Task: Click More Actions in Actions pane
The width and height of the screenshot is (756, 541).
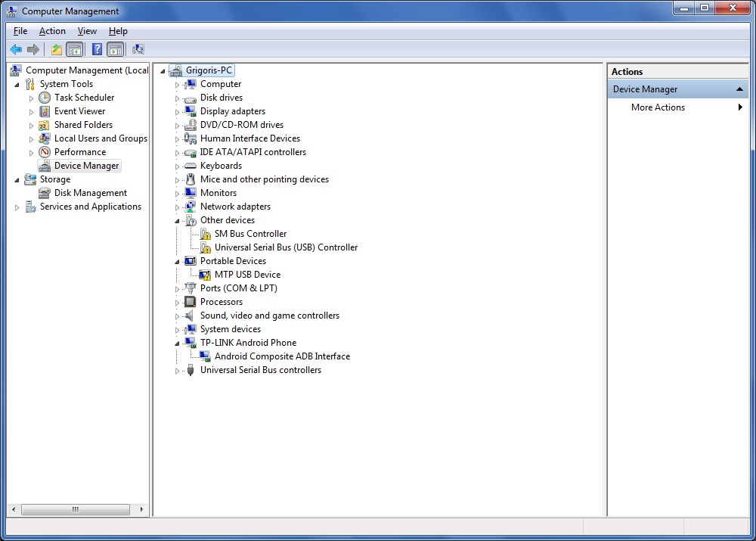Action: 658,107
